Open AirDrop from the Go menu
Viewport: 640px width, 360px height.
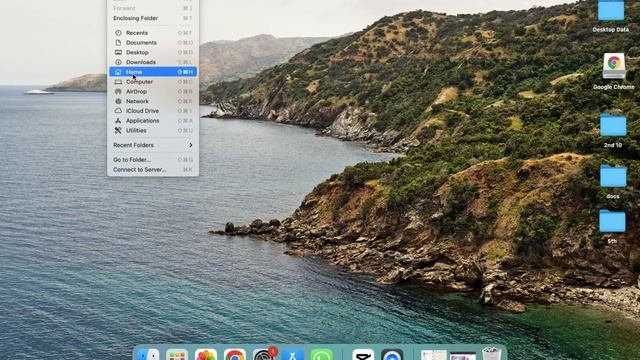tap(153, 91)
